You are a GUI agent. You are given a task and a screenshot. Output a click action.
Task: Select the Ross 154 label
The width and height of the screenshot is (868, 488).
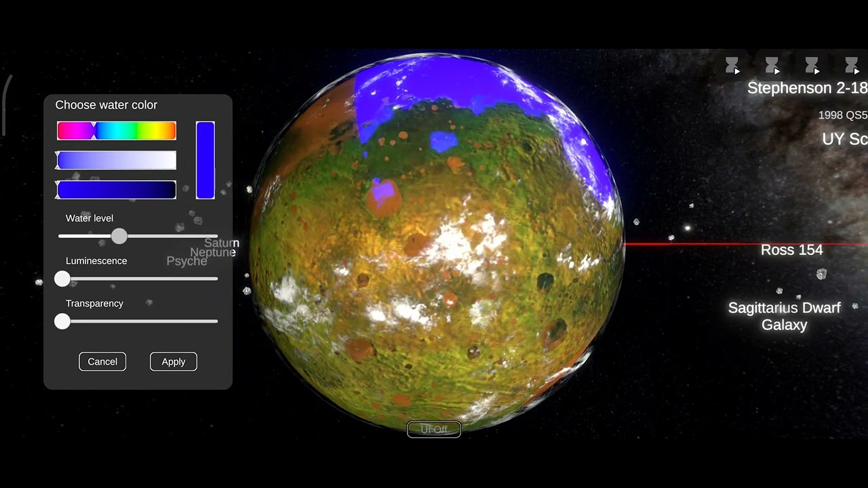(791, 250)
